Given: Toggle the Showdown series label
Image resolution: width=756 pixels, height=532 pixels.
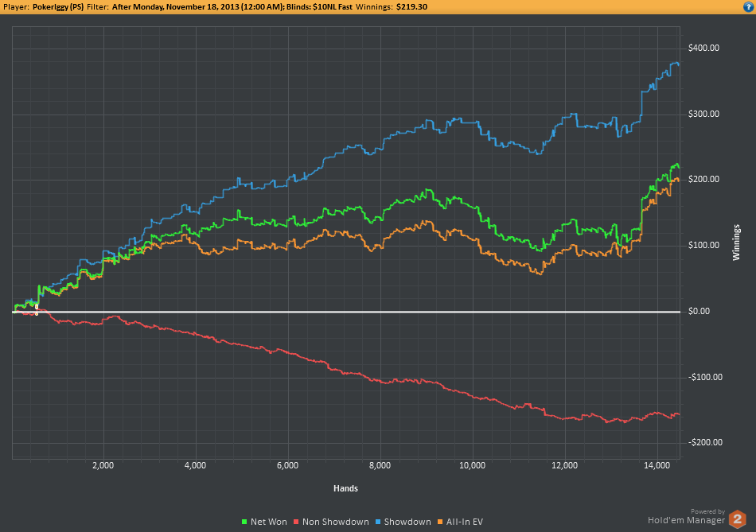Looking at the screenshot, I should pyautogui.click(x=403, y=522).
